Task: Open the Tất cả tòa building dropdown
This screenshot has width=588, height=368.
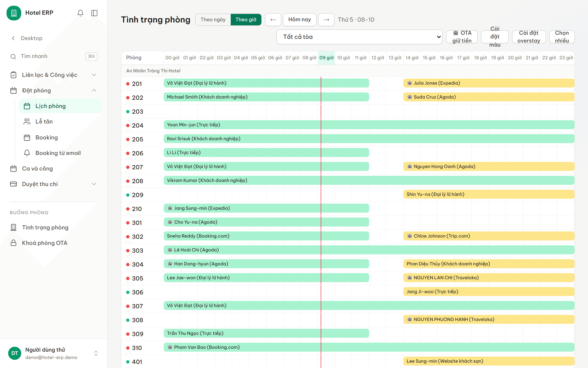Action: tap(359, 37)
